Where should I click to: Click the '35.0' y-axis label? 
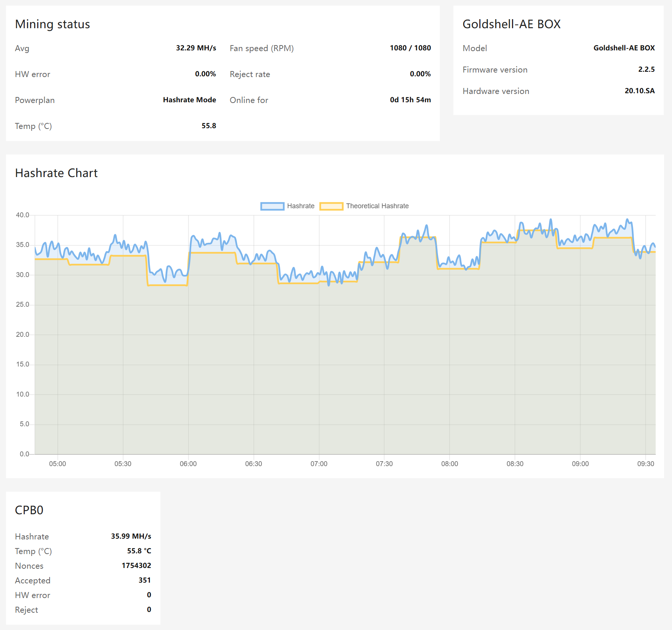coord(23,245)
